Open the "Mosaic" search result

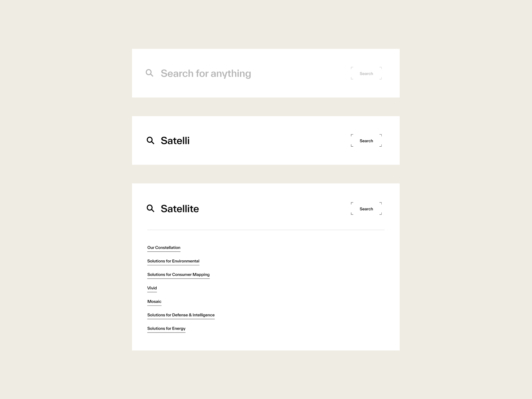154,302
